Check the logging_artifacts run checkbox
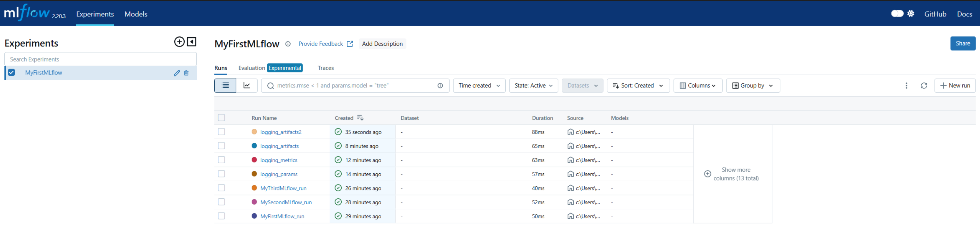980x228 pixels. point(221,146)
